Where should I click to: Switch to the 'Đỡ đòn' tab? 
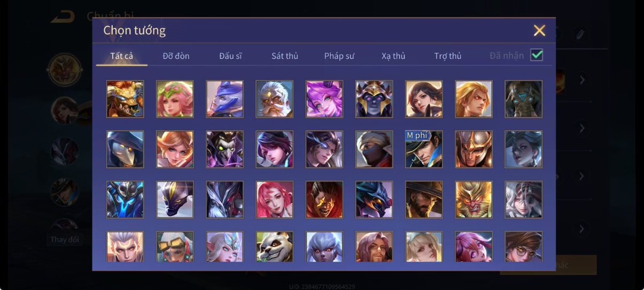[176, 56]
